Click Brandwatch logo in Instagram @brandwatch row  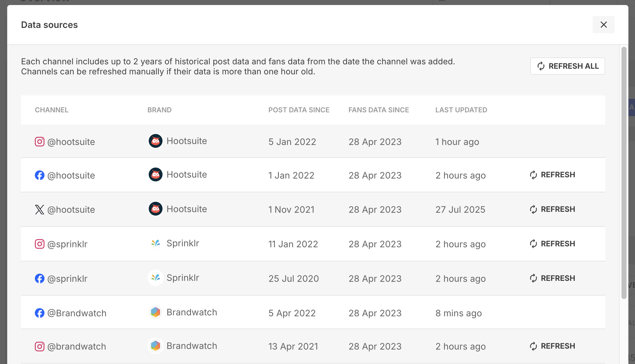pyautogui.click(x=156, y=346)
